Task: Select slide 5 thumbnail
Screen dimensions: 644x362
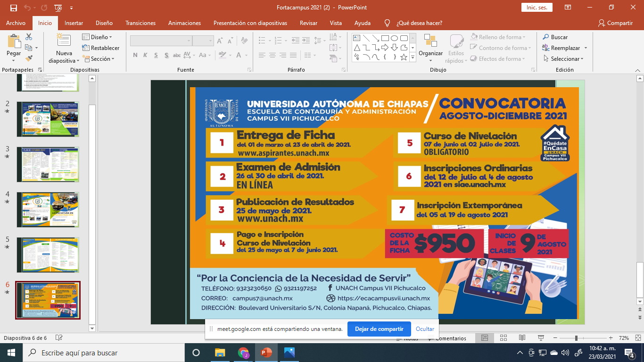Action: coord(48,255)
